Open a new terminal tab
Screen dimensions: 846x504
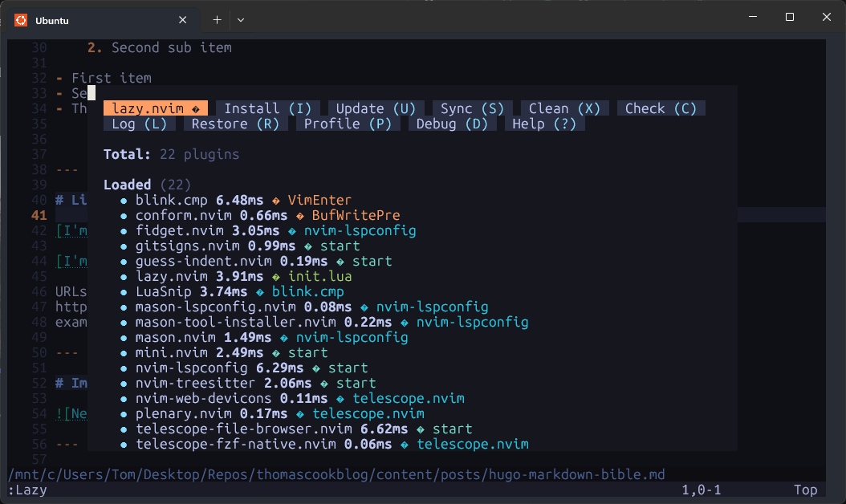(x=217, y=20)
